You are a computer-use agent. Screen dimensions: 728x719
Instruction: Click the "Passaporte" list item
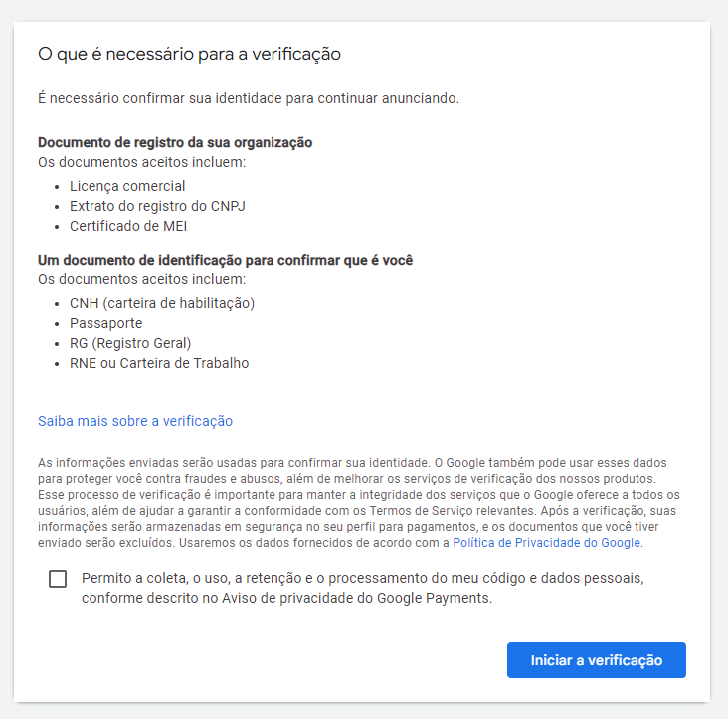106,323
